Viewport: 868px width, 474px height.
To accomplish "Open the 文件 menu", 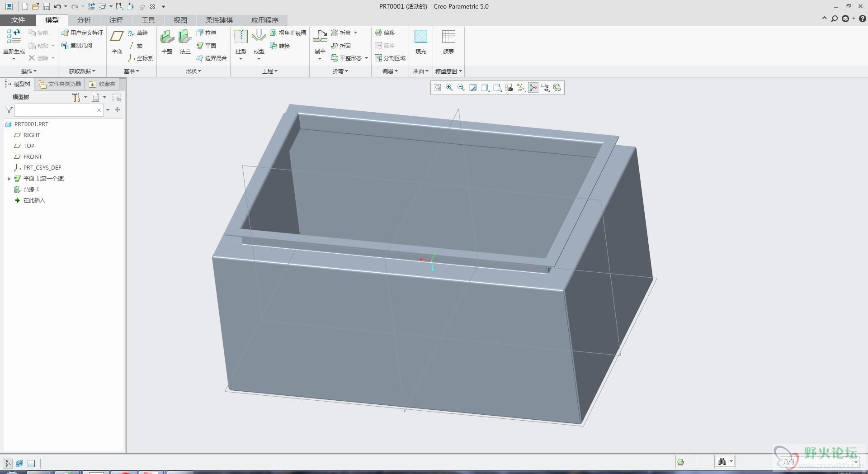I will click(x=18, y=20).
